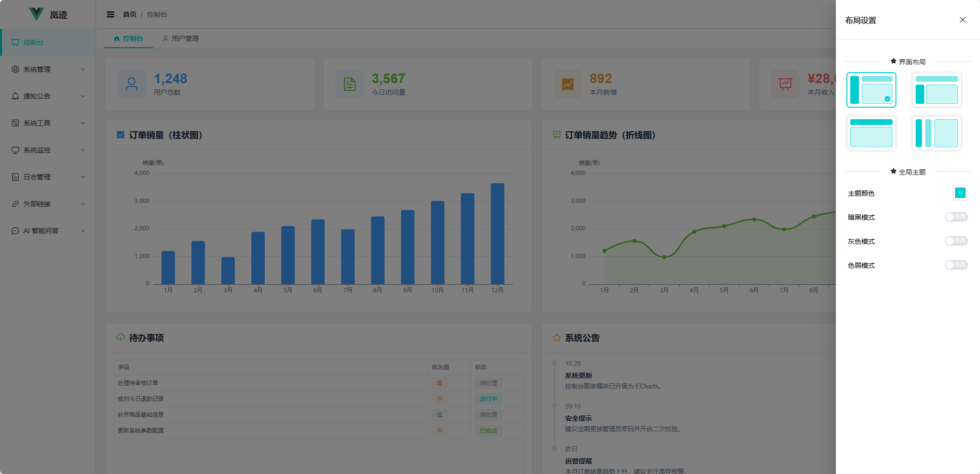Click the 用户总数 user card icon
Screen dimensions: 980x474
coord(131,84)
